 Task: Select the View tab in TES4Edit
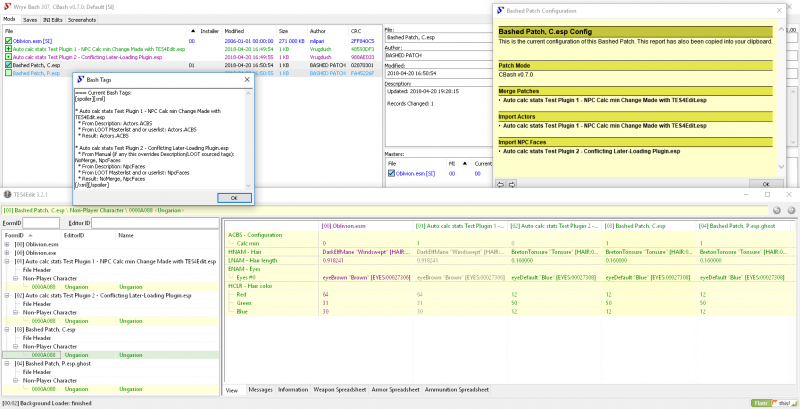tap(232, 390)
